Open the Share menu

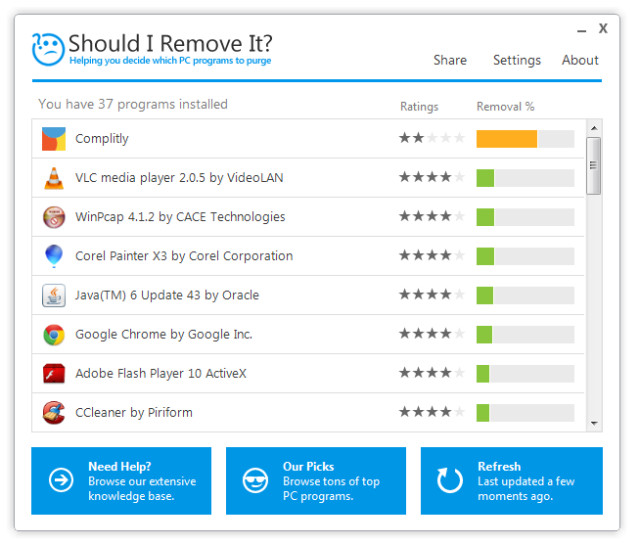(450, 60)
